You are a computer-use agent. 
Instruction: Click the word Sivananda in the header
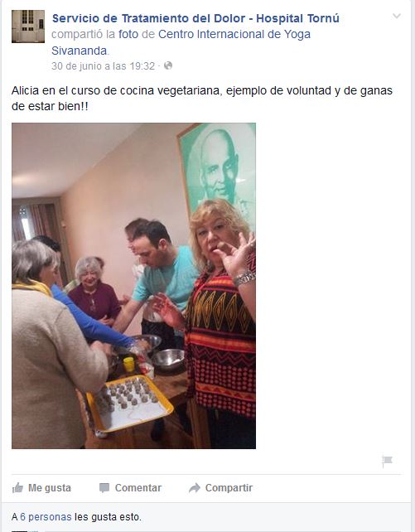(x=80, y=51)
